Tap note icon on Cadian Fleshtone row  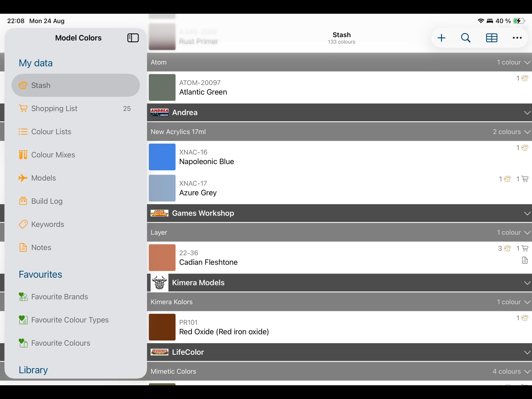tap(525, 260)
